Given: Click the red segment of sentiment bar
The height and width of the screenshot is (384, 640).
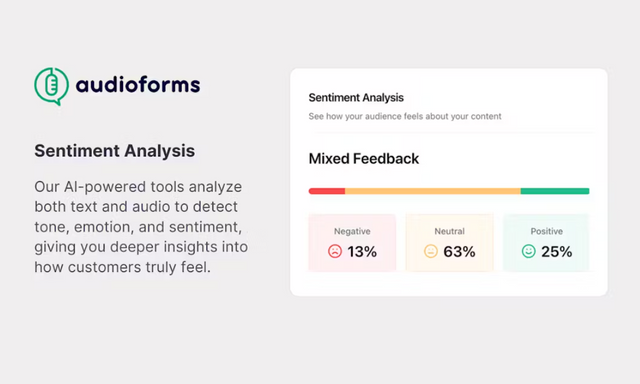Looking at the screenshot, I should [327, 191].
